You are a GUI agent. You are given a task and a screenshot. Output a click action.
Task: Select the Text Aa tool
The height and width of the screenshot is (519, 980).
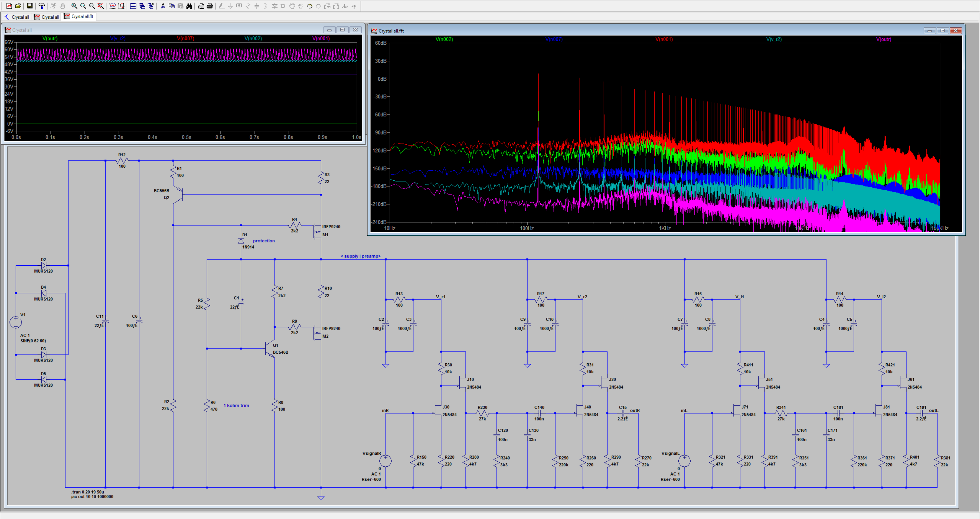pyautogui.click(x=345, y=6)
